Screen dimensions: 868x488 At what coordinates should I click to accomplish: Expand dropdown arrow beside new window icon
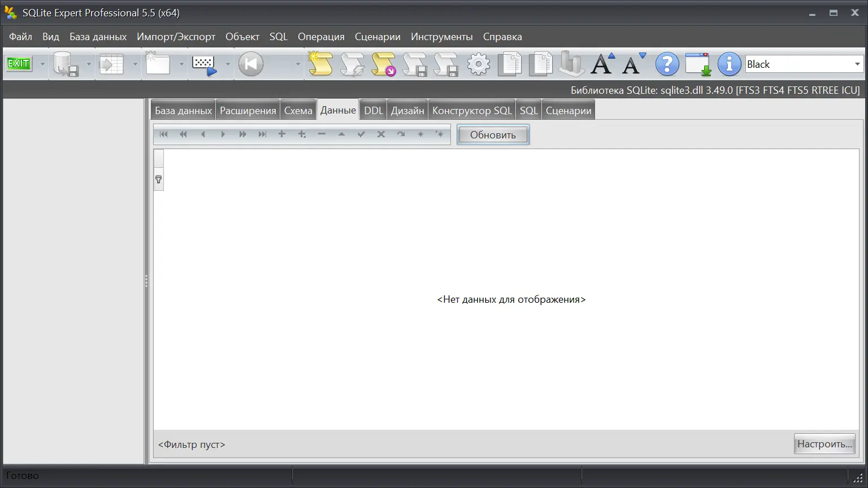pyautogui.click(x=181, y=64)
